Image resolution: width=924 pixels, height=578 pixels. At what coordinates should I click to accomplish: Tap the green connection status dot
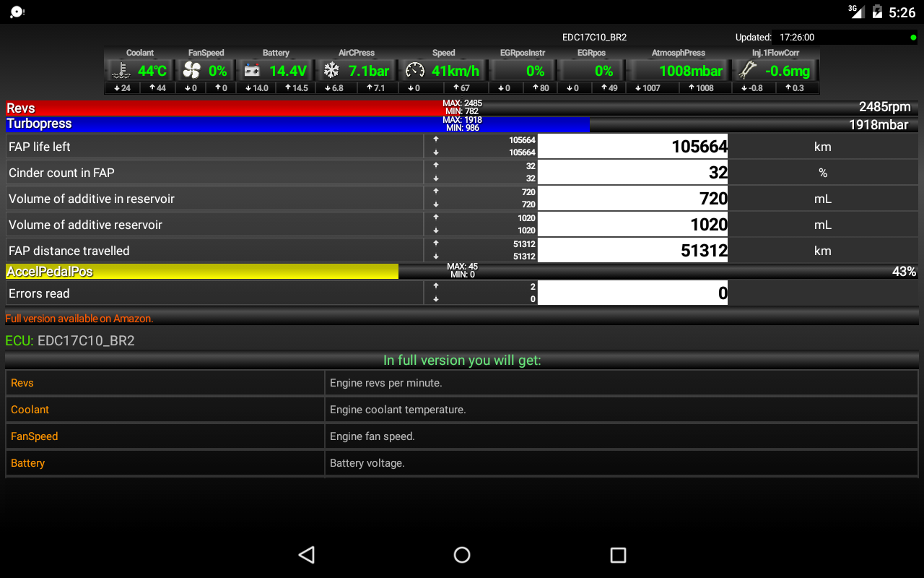coord(914,37)
